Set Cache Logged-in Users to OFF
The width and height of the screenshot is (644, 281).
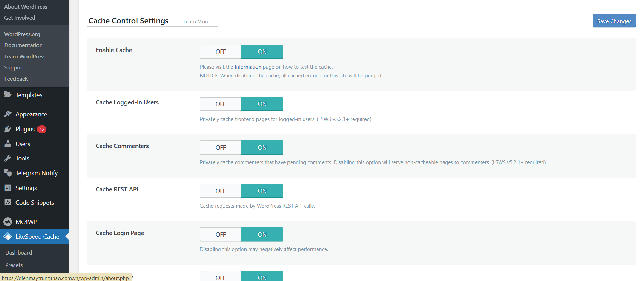tap(220, 104)
